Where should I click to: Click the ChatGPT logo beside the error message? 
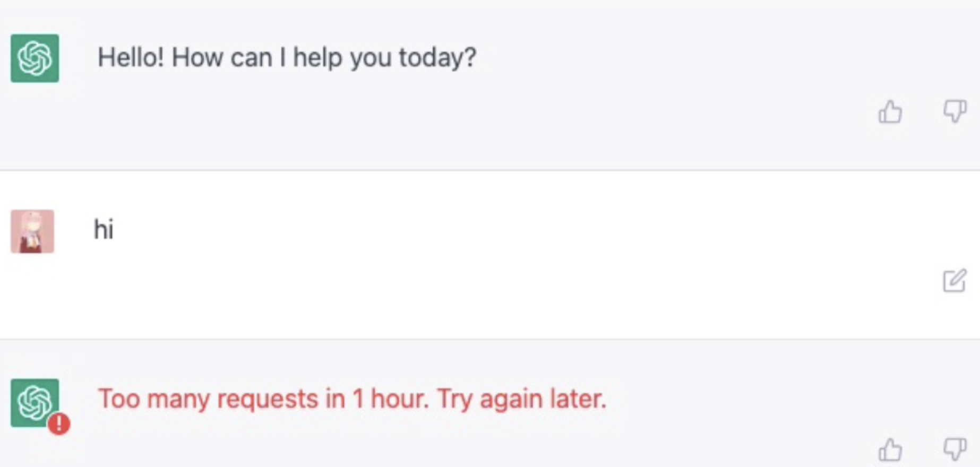point(35,403)
